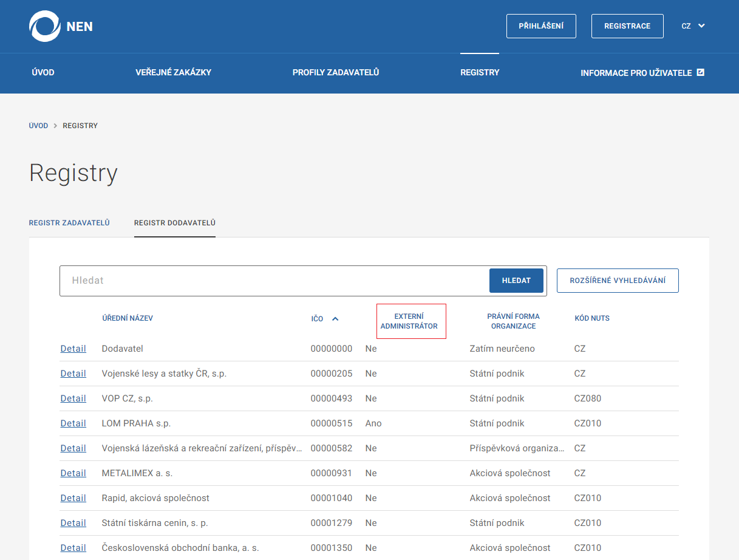This screenshot has height=560, width=739.
Task: Click the NEN logo icon
Action: (x=45, y=26)
